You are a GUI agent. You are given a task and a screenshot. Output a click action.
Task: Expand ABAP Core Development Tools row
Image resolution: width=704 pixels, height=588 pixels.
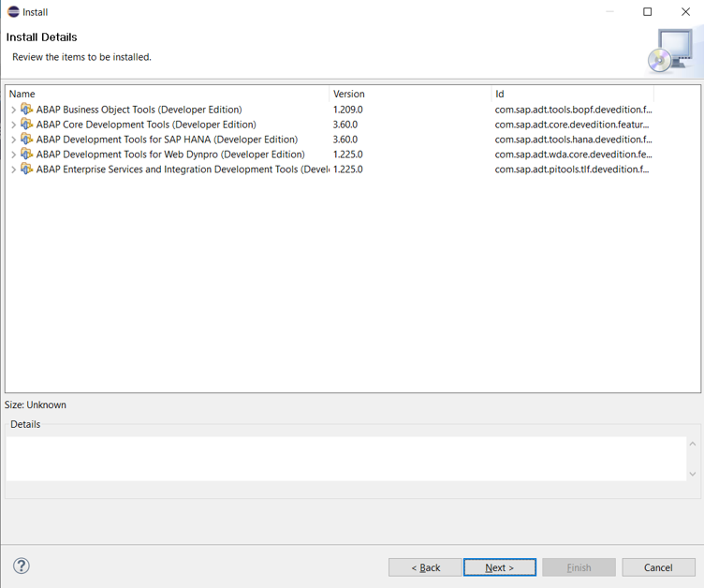[13, 125]
